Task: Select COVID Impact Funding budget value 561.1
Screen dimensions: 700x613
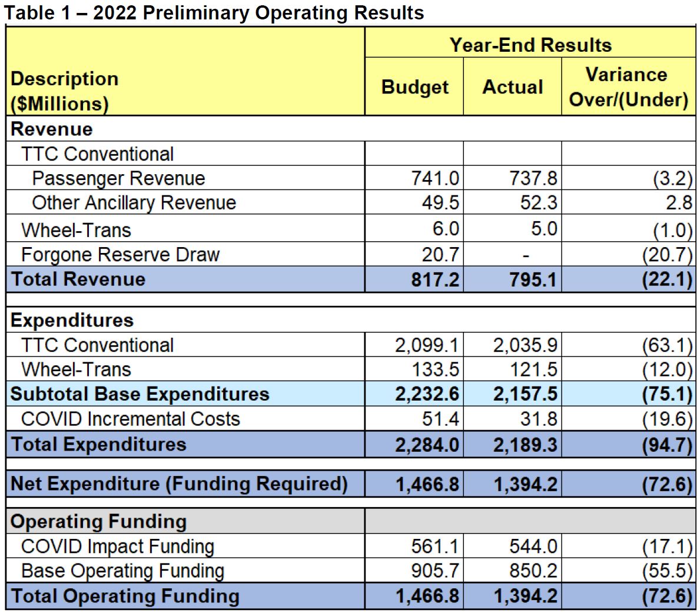Action: (x=434, y=547)
